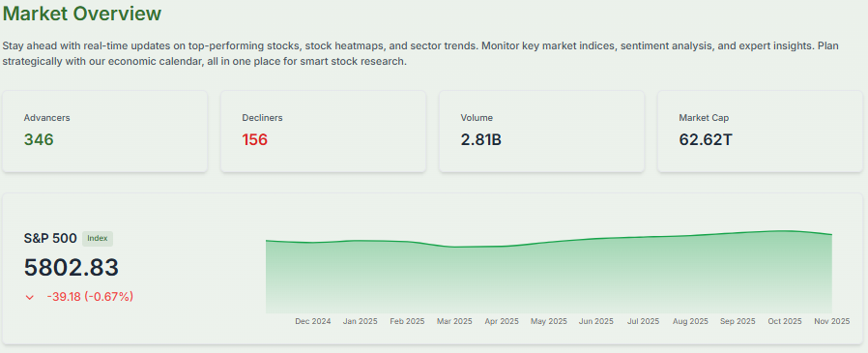868x353 pixels.
Task: Click the Dec 2024 axis label
Action: click(313, 321)
